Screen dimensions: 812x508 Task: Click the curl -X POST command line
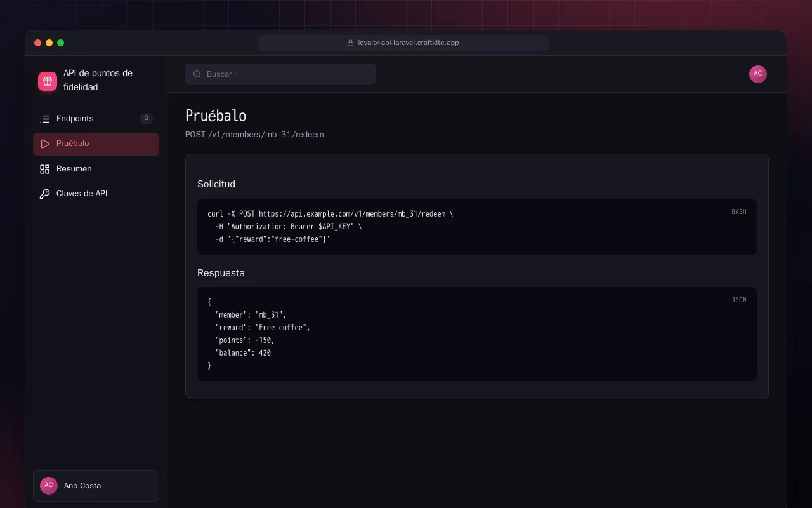[x=331, y=214]
